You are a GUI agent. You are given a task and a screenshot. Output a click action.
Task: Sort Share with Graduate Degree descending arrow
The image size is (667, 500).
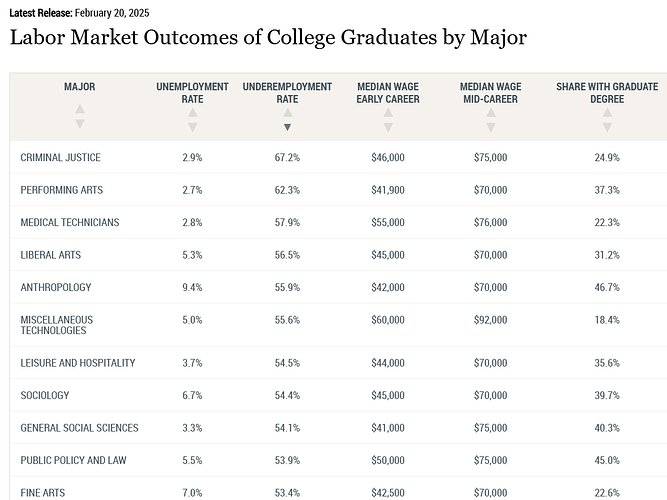606,127
